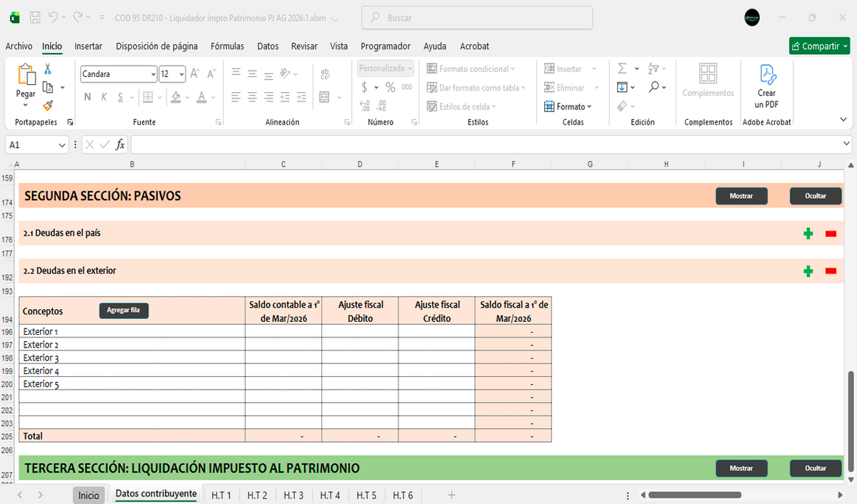Click the red minus in Deudas en el exterior row
Viewport: 857px width, 504px height.
pos(831,271)
